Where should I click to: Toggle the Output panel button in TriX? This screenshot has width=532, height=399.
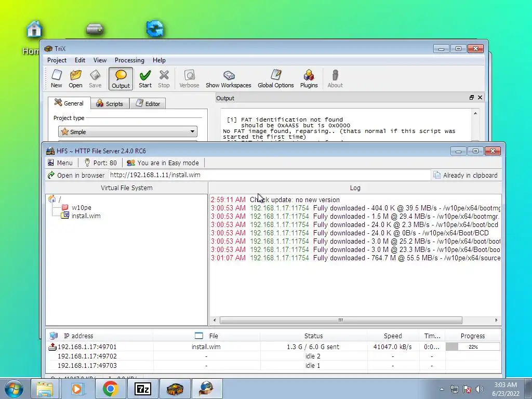[121, 79]
